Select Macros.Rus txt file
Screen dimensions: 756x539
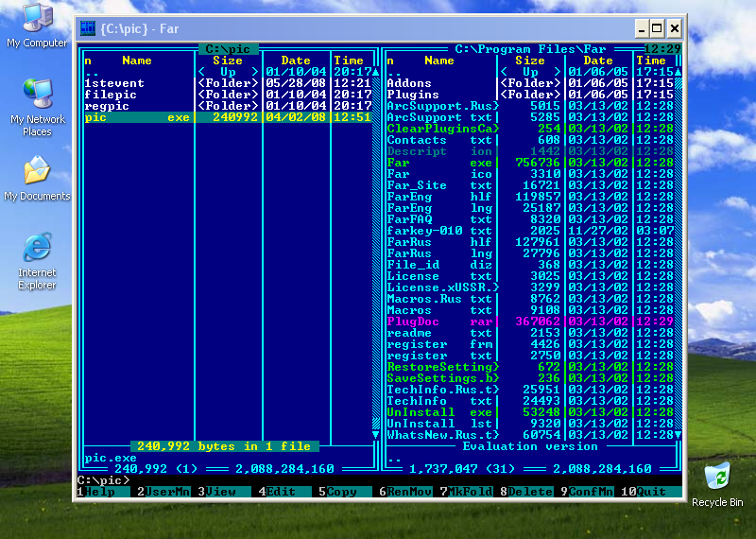(x=530, y=299)
